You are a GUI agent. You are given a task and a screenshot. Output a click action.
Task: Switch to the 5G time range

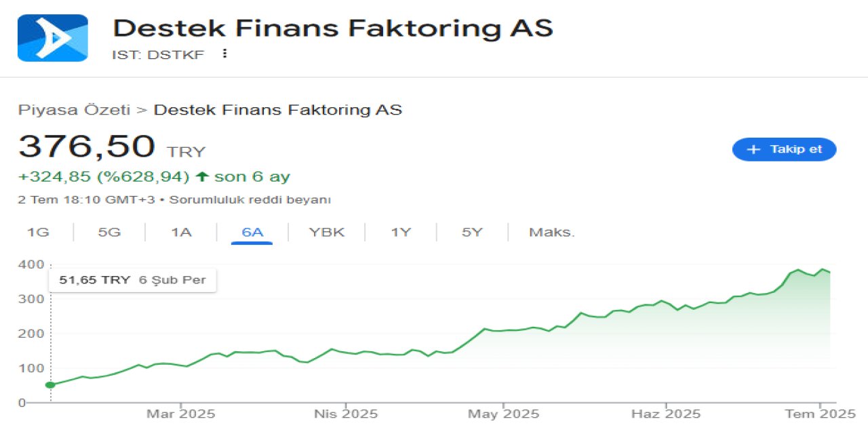click(109, 232)
